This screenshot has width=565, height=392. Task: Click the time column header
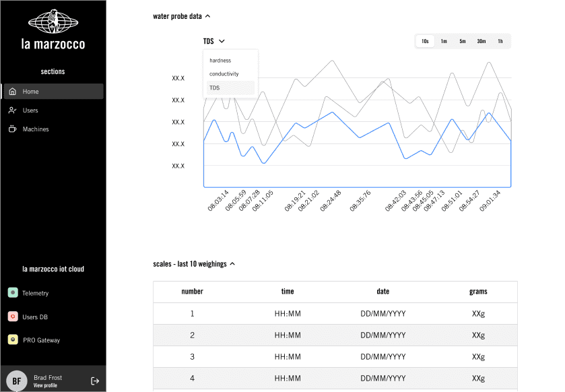[x=288, y=292]
